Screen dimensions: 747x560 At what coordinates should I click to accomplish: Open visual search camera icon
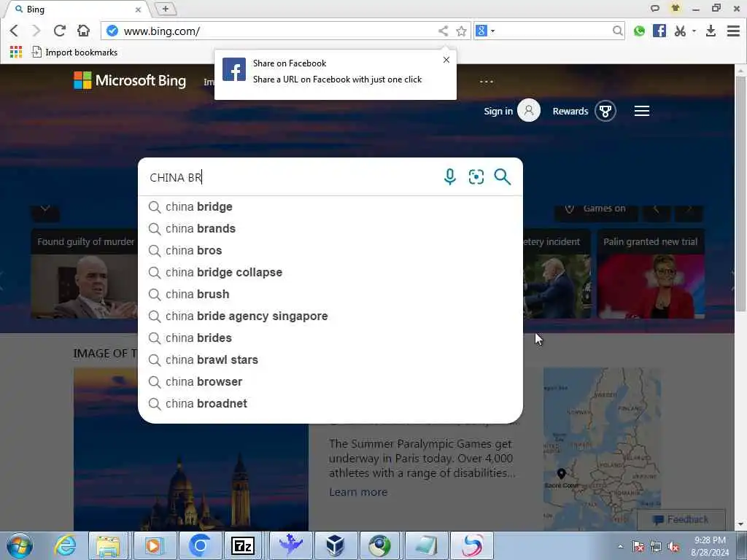point(476,176)
